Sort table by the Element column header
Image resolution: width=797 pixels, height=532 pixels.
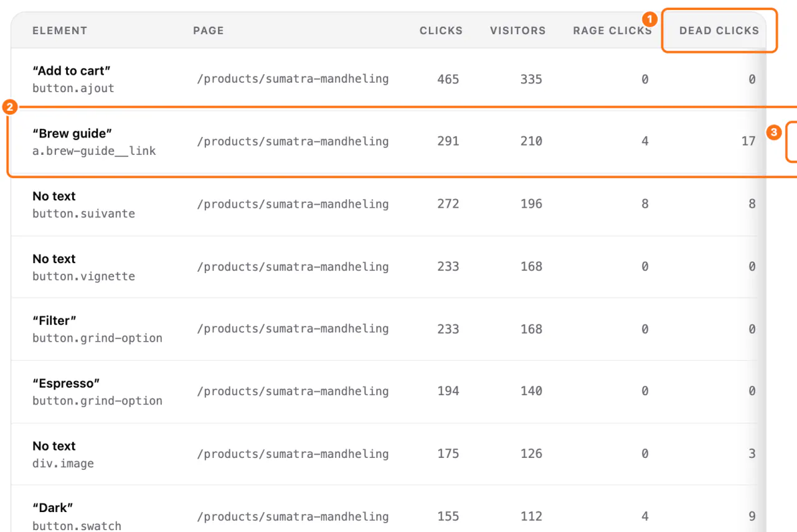[60, 30]
